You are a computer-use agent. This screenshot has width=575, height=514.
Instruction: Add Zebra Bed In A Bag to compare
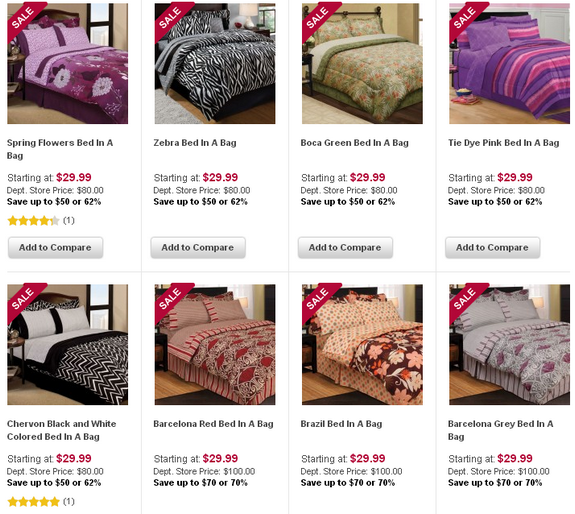(198, 248)
